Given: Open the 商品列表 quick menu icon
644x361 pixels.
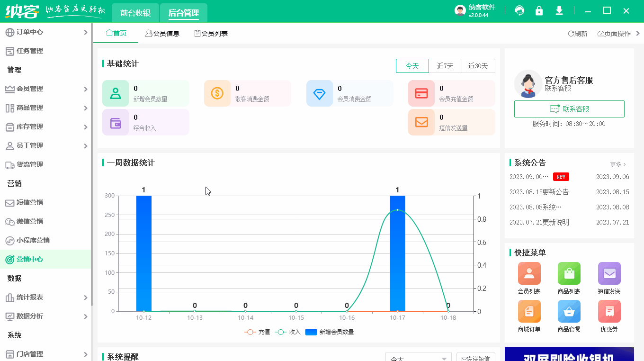Looking at the screenshot, I should [x=569, y=273].
